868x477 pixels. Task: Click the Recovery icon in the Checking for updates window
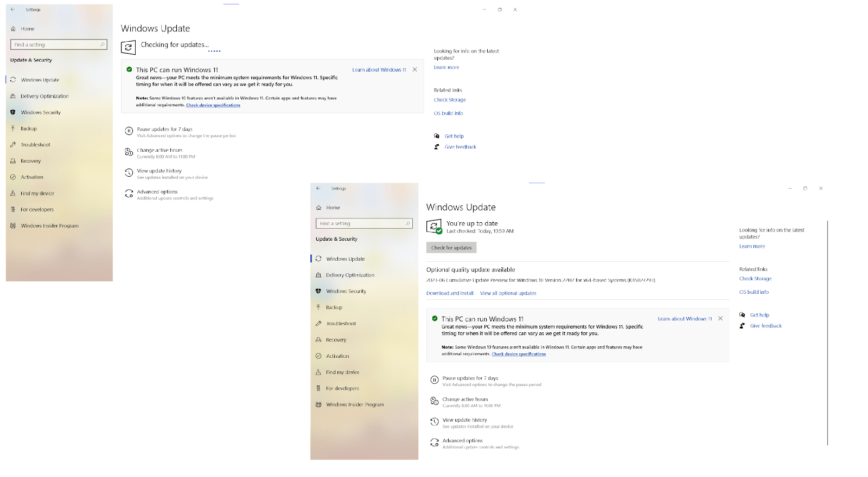[13, 161]
